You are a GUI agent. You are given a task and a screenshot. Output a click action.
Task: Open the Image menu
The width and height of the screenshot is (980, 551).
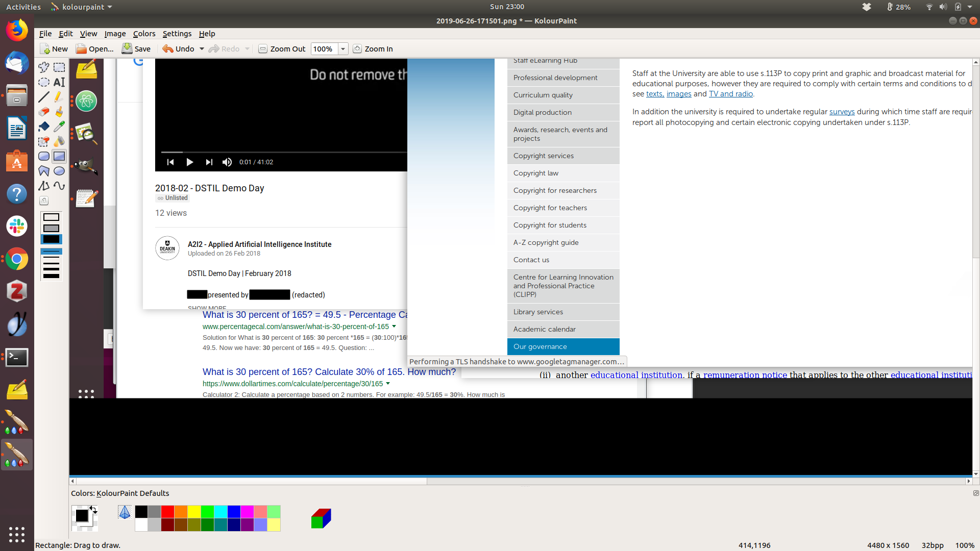click(115, 34)
